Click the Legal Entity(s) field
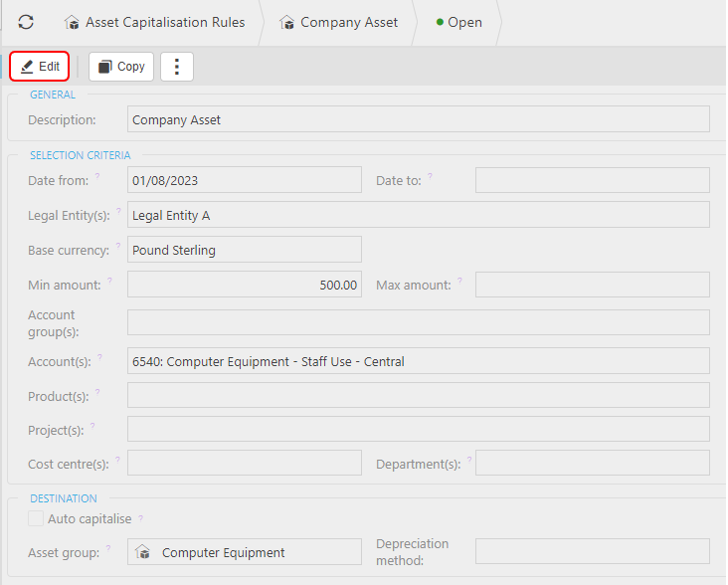The height and width of the screenshot is (585, 728). (x=419, y=215)
